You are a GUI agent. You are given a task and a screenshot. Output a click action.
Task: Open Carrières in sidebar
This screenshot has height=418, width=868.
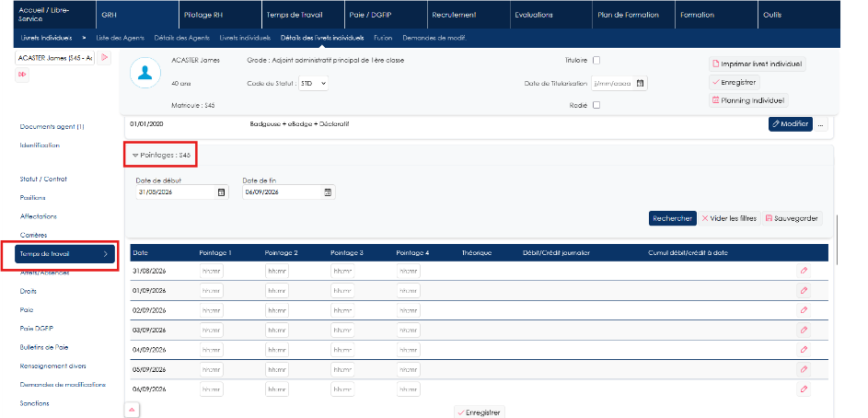34,236
